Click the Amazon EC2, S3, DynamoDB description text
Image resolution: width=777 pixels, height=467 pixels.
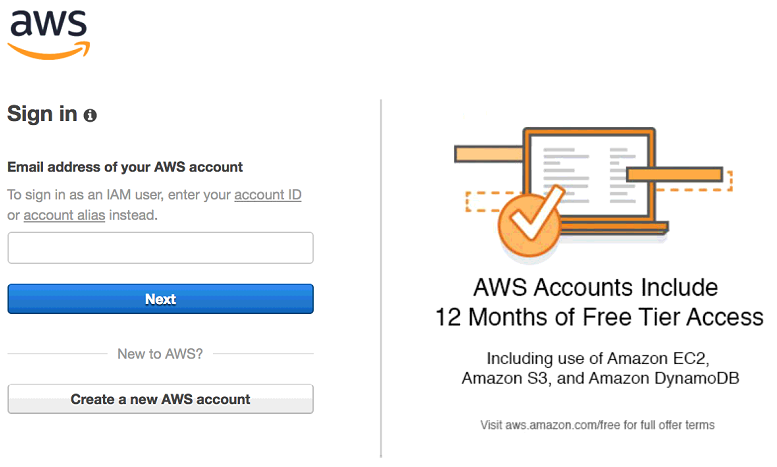[x=600, y=368]
